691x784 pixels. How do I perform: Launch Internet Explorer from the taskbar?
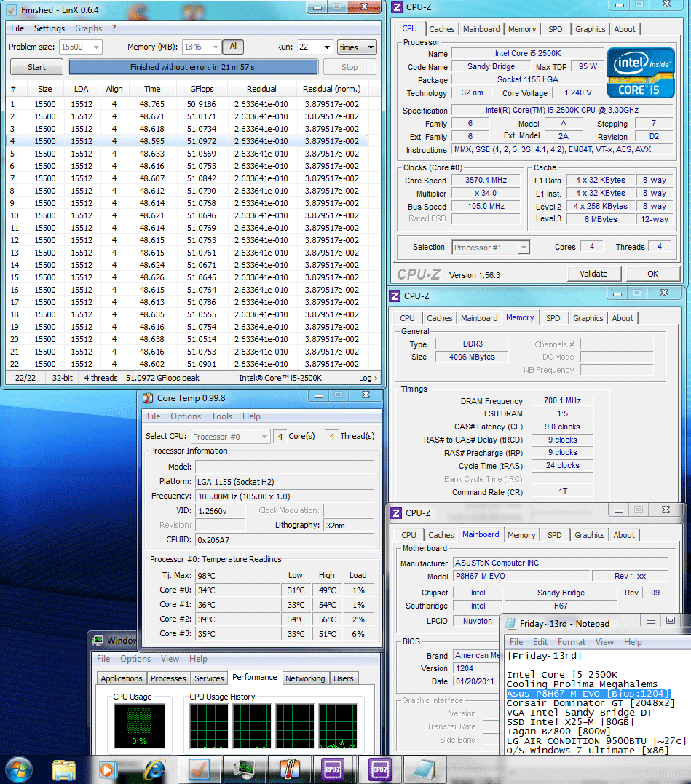click(x=154, y=769)
